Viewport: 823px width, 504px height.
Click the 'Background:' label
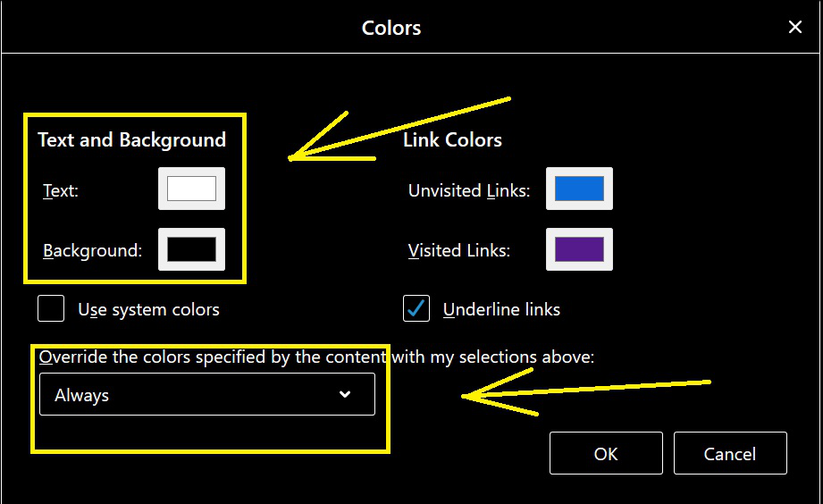[x=93, y=251]
